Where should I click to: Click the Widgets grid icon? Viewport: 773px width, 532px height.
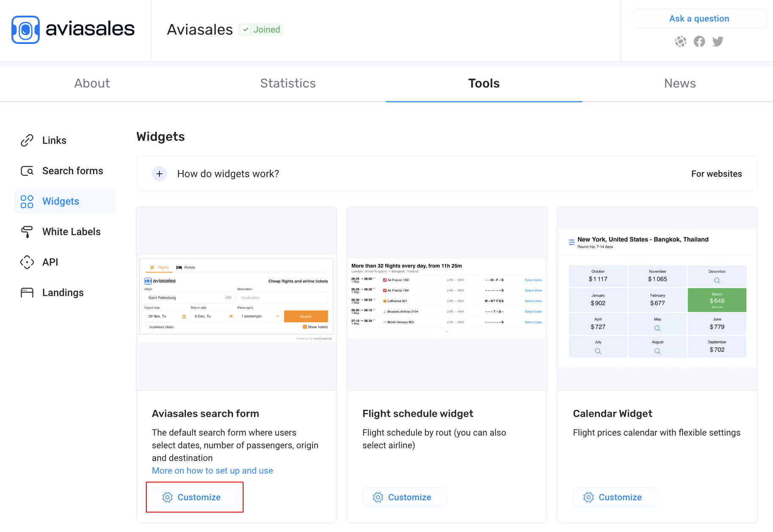coord(27,201)
